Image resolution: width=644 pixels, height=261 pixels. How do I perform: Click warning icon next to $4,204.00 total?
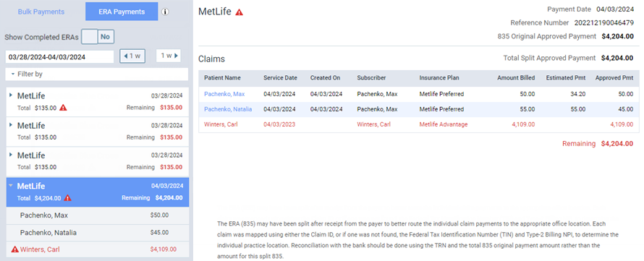point(68,198)
